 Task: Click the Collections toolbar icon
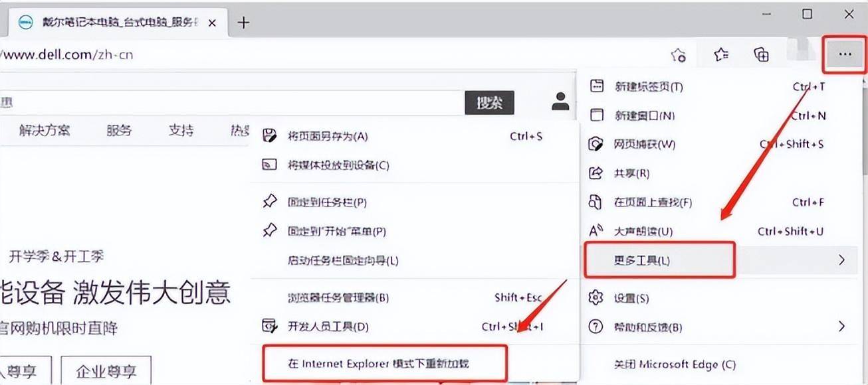pyautogui.click(x=762, y=54)
